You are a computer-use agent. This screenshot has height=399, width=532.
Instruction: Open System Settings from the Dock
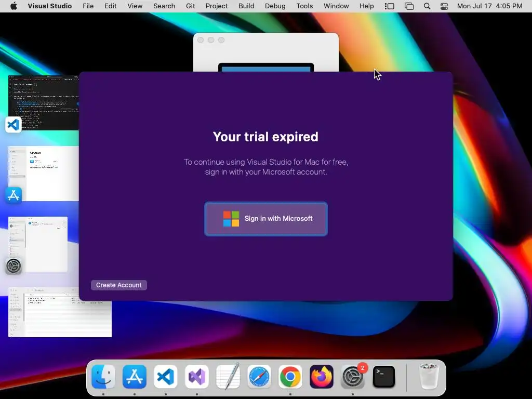tap(353, 377)
